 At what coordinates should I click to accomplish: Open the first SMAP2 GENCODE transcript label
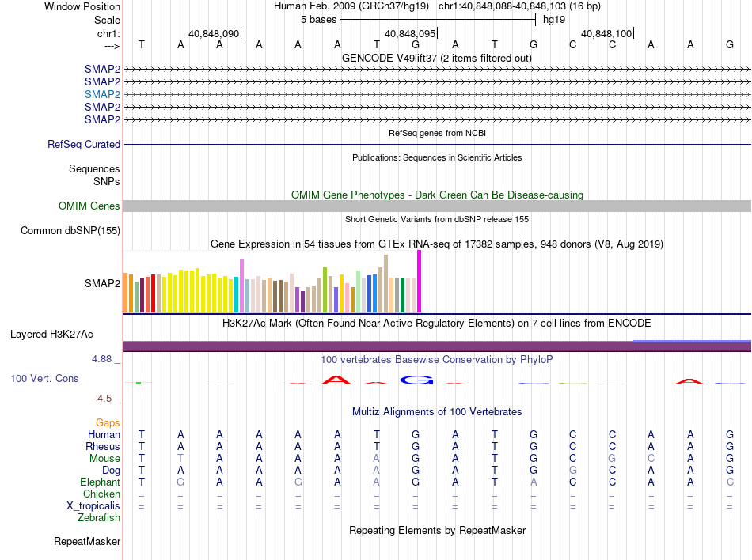tap(102, 69)
